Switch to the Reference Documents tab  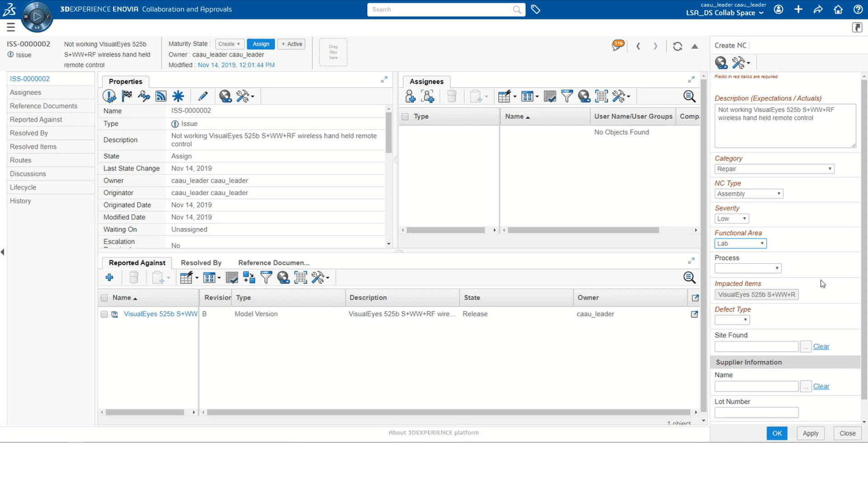pyautogui.click(x=274, y=262)
